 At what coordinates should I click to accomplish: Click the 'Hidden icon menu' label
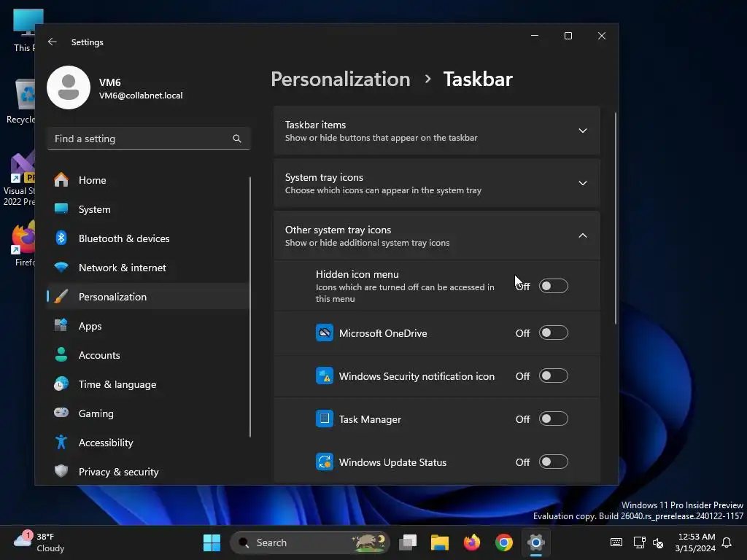pyautogui.click(x=357, y=274)
